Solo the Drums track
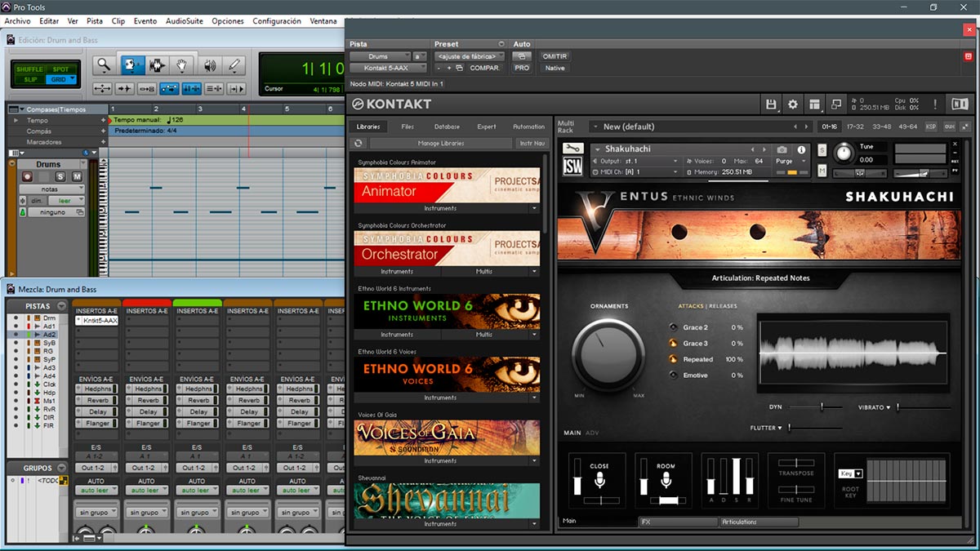This screenshot has height=551, width=980. (60, 176)
